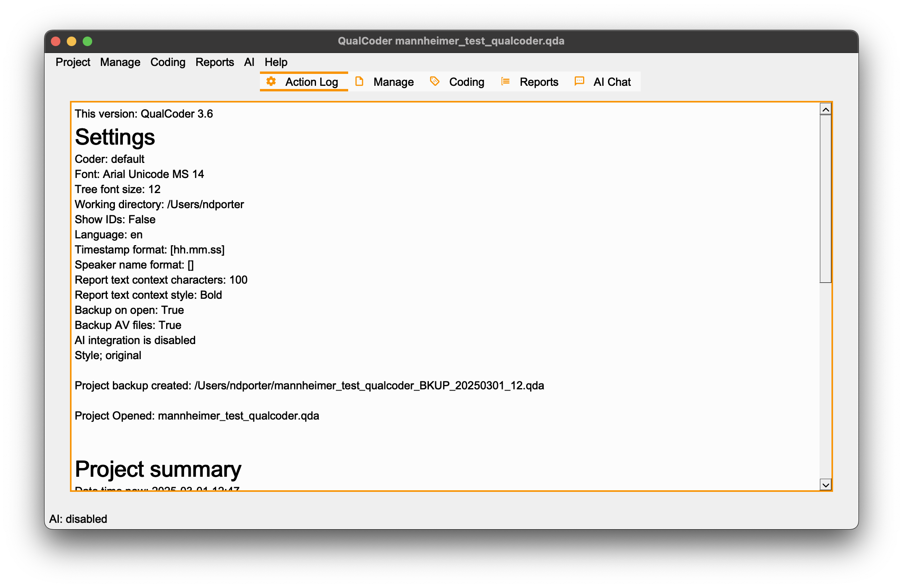Switch to the AI Chat tab
This screenshot has height=588, width=903.
pyautogui.click(x=612, y=82)
